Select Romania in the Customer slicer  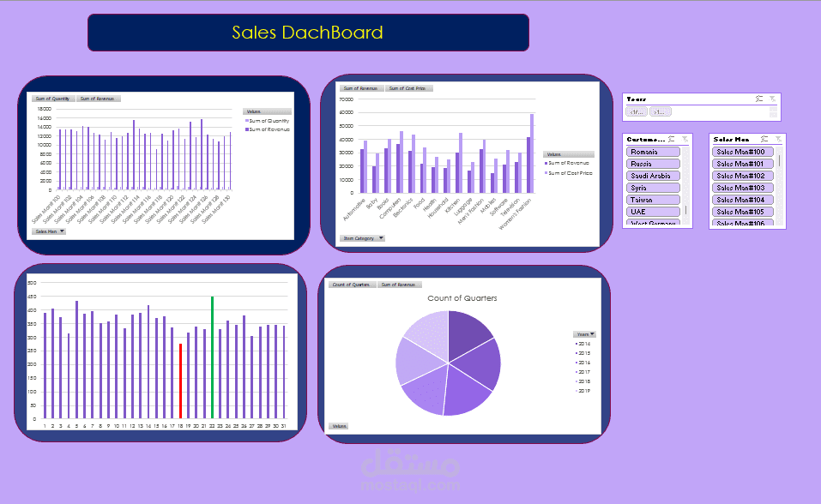pyautogui.click(x=653, y=152)
